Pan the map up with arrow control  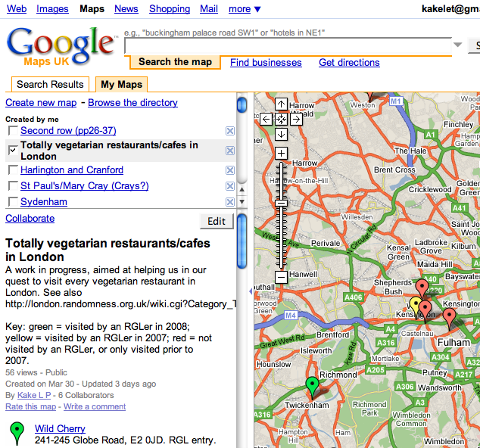tap(281, 104)
